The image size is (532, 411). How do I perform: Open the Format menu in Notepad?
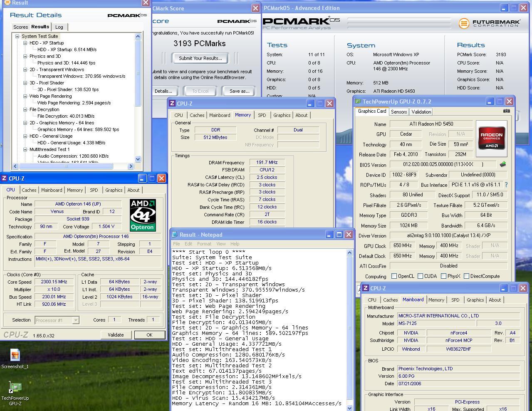204,244
